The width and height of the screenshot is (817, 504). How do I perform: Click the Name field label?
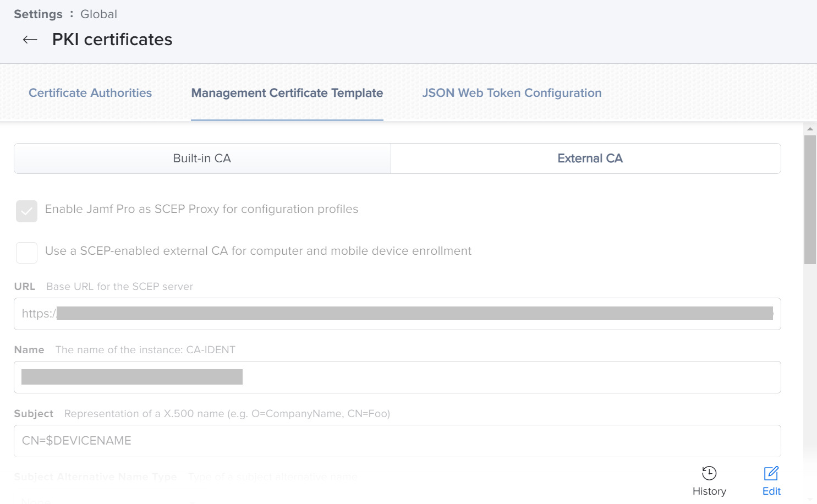coord(29,350)
